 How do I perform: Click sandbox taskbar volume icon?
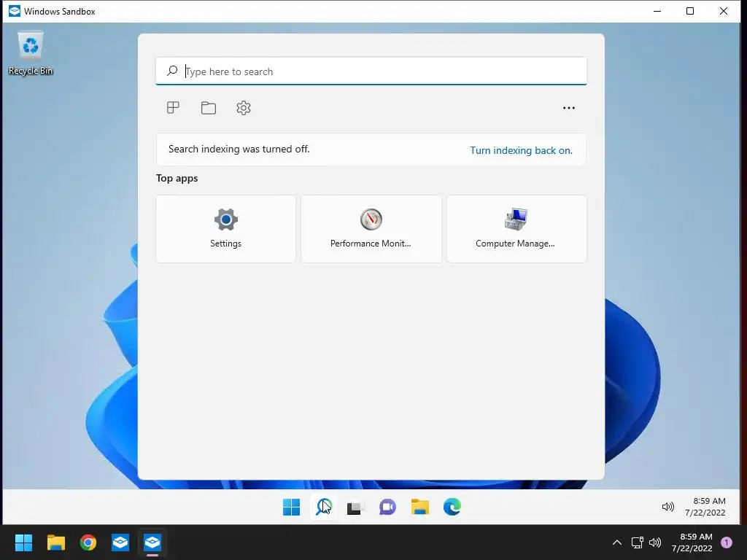pyautogui.click(x=668, y=507)
